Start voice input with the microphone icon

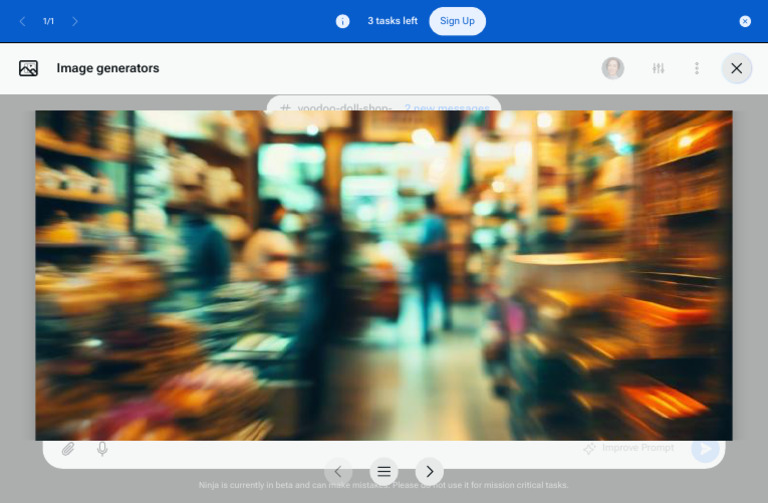click(102, 449)
